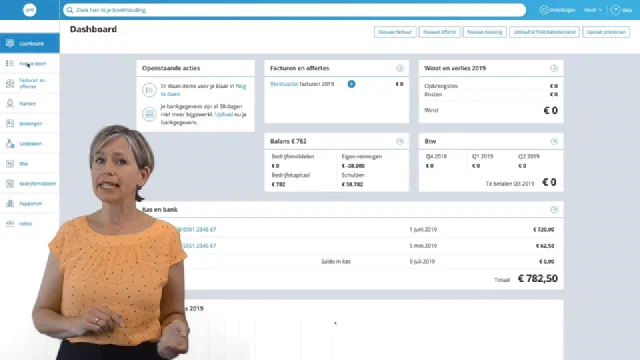This screenshot has width=640, height=360.
Task: Open Grootboeken in the sidebar
Action: click(29, 143)
